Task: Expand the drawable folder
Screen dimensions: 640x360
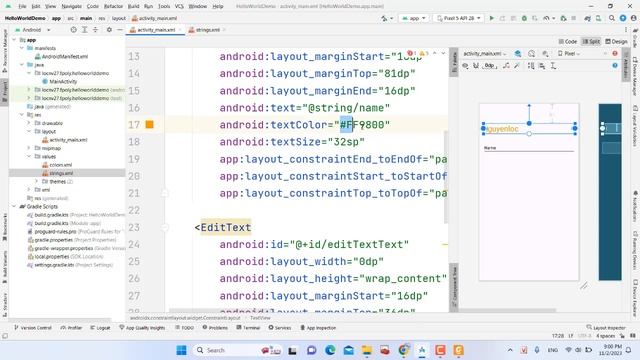Action: point(29,123)
